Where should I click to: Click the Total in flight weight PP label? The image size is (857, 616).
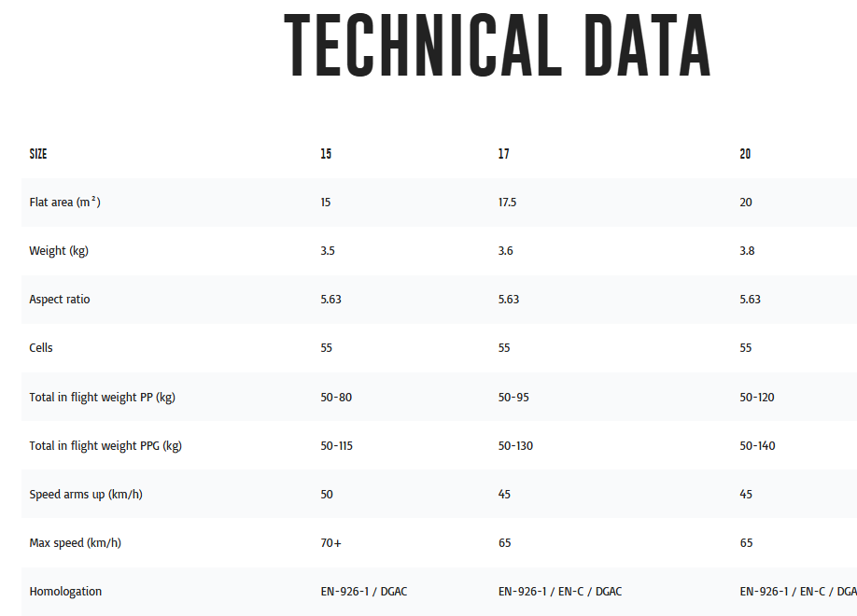click(102, 398)
